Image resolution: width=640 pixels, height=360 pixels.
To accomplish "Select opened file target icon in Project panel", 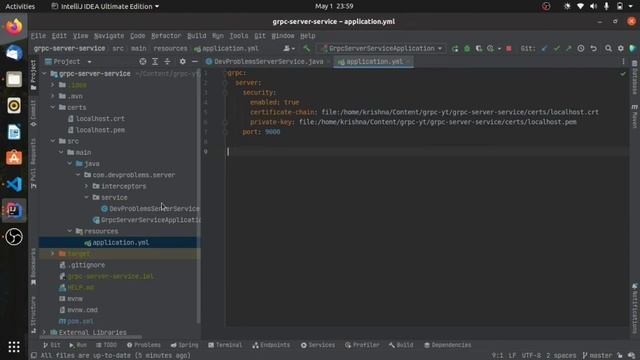I will click(x=142, y=62).
